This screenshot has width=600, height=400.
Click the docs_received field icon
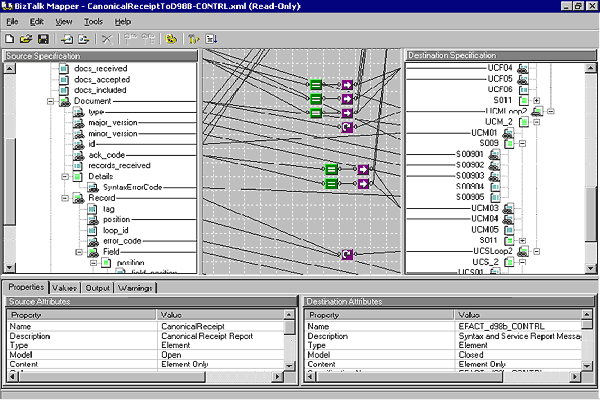64,69
